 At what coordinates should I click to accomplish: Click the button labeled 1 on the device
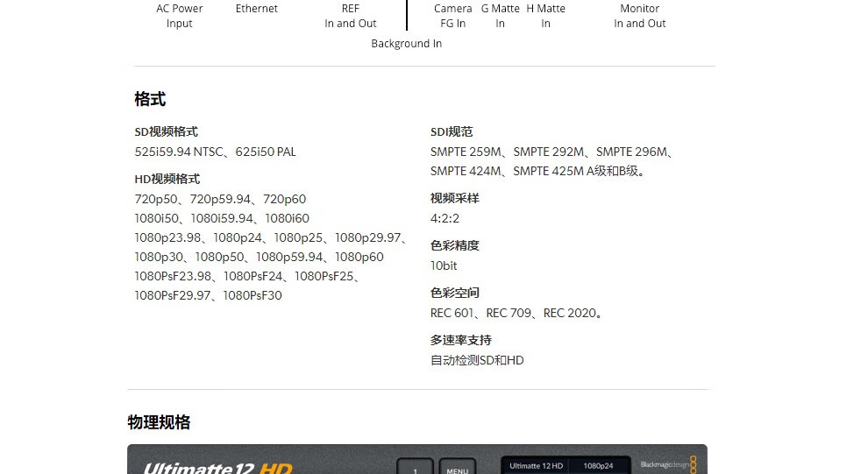(415, 466)
